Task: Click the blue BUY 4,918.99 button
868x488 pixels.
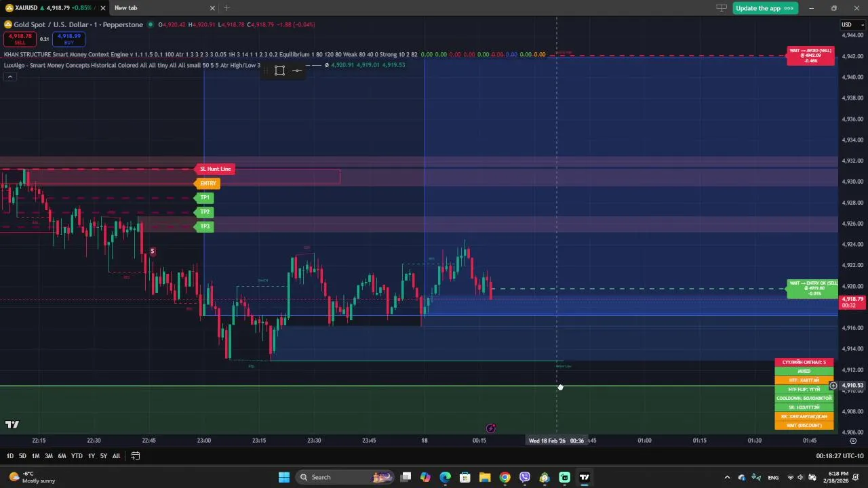Action: point(68,39)
